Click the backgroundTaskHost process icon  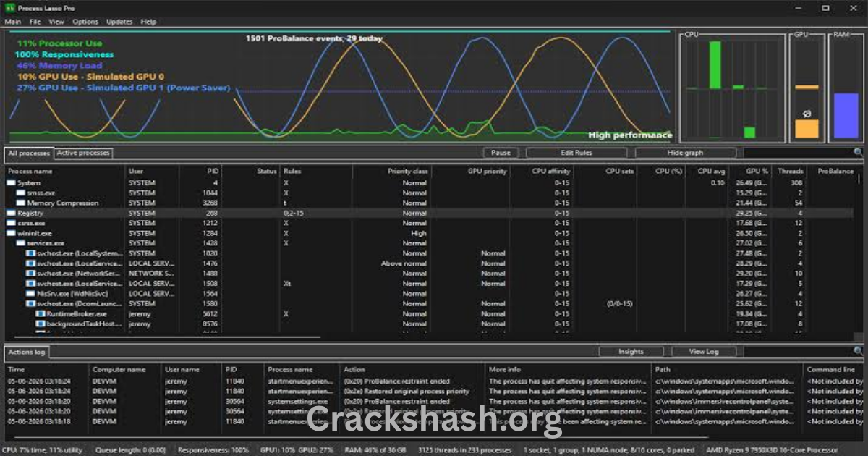pos(41,324)
